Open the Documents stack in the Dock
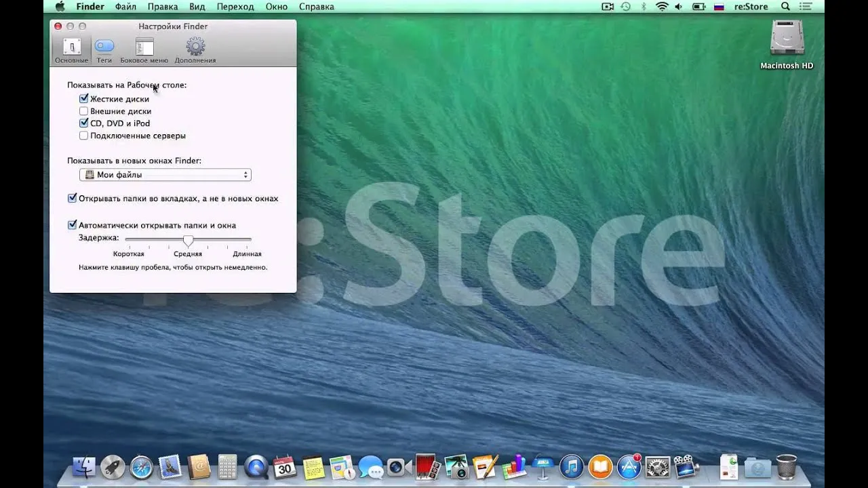 [x=728, y=466]
